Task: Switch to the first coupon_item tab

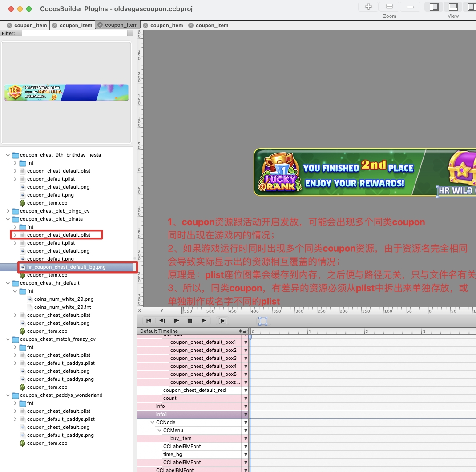Action: (30, 25)
